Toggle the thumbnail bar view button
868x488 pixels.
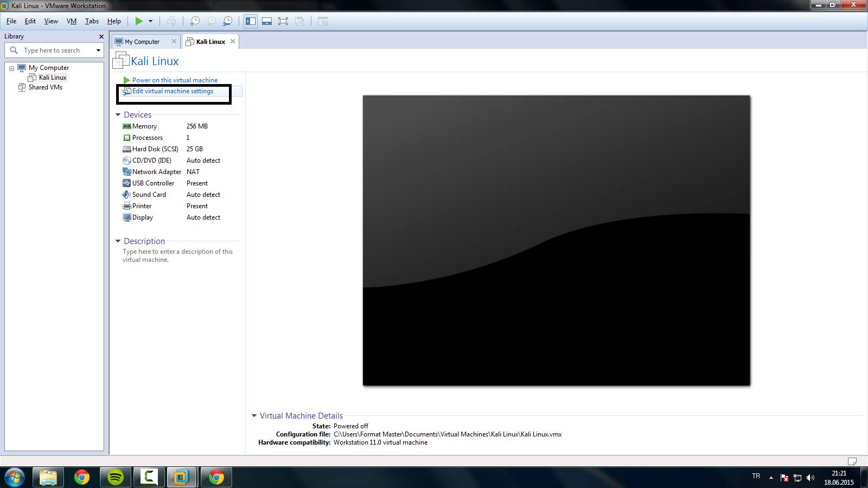(x=267, y=21)
